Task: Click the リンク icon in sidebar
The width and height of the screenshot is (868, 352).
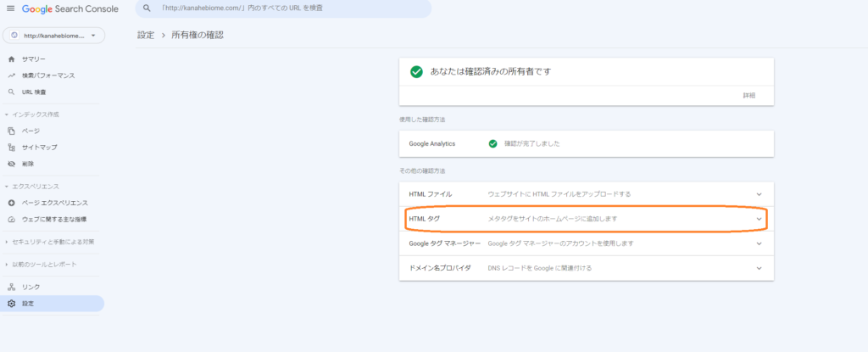Action: pos(11,288)
